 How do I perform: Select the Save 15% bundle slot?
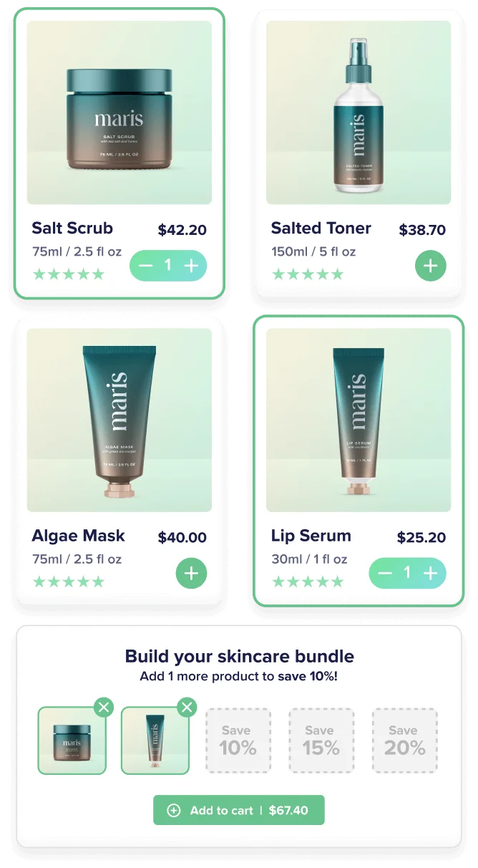(321, 741)
